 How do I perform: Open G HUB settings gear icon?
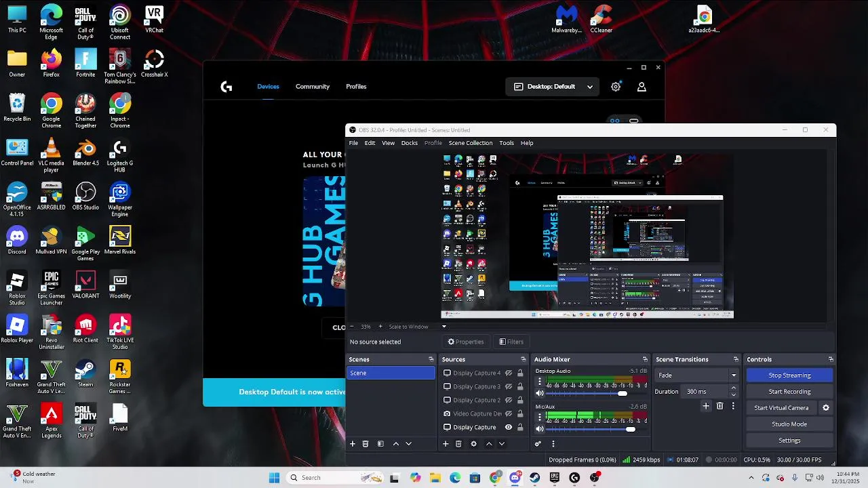616,87
